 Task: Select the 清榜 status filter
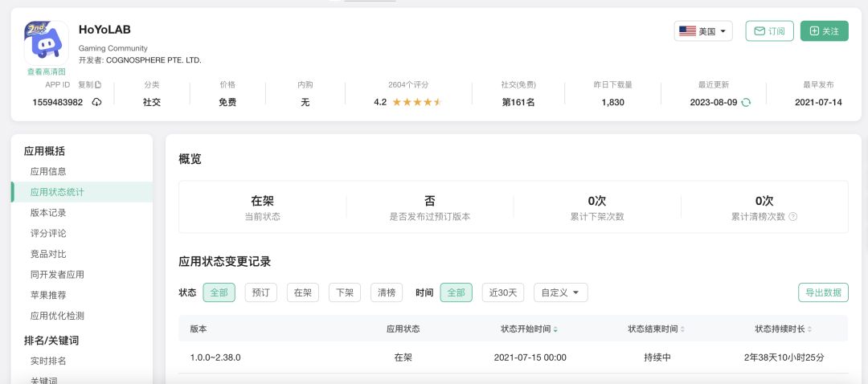387,292
